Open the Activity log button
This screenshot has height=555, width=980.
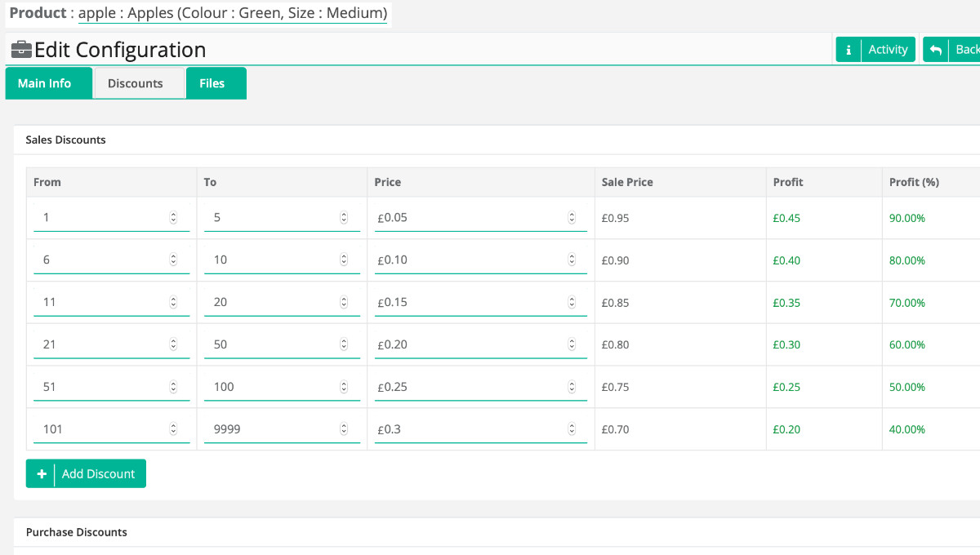[887, 50]
